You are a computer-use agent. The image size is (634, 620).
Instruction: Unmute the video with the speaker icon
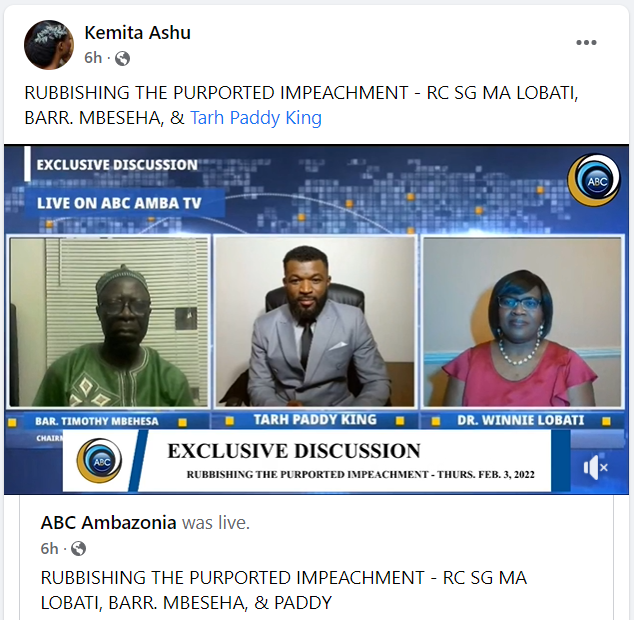pyautogui.click(x=595, y=468)
